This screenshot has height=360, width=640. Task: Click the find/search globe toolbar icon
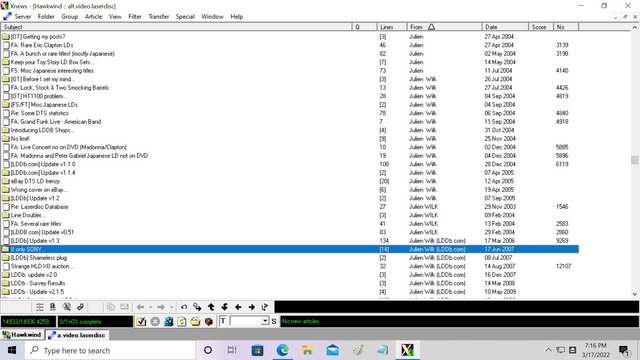tap(67, 307)
